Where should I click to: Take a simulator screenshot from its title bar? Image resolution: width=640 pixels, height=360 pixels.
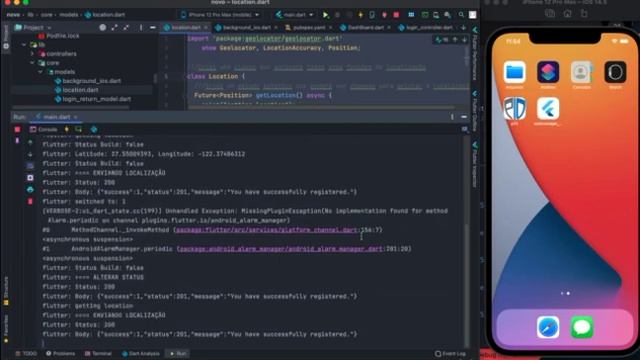click(550, 13)
